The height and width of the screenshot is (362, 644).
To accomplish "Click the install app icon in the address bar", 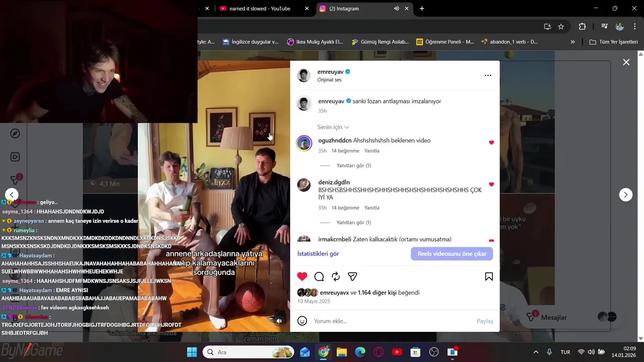I will (x=547, y=26).
